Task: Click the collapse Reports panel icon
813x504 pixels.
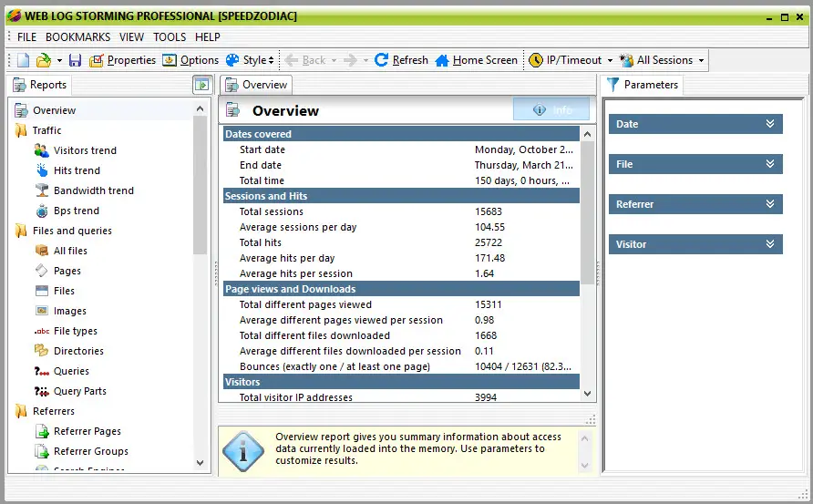Action: [201, 85]
